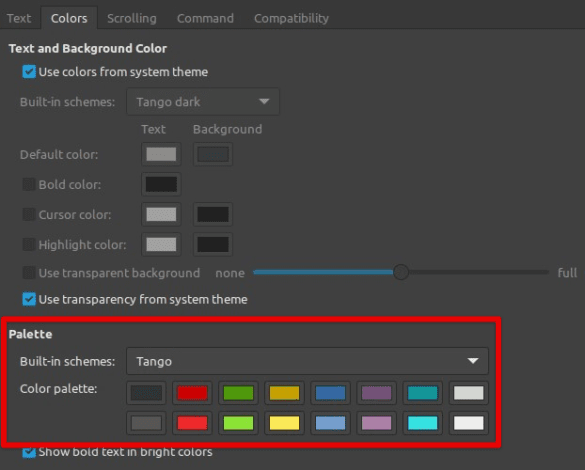Click the Bold color swatch
The width and height of the screenshot is (585, 470).
click(x=161, y=184)
